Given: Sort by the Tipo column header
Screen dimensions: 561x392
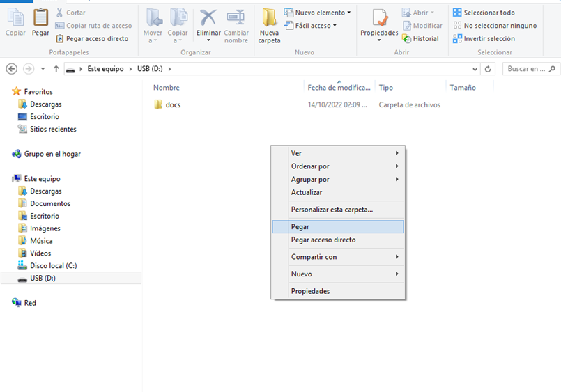Looking at the screenshot, I should click(x=385, y=88).
